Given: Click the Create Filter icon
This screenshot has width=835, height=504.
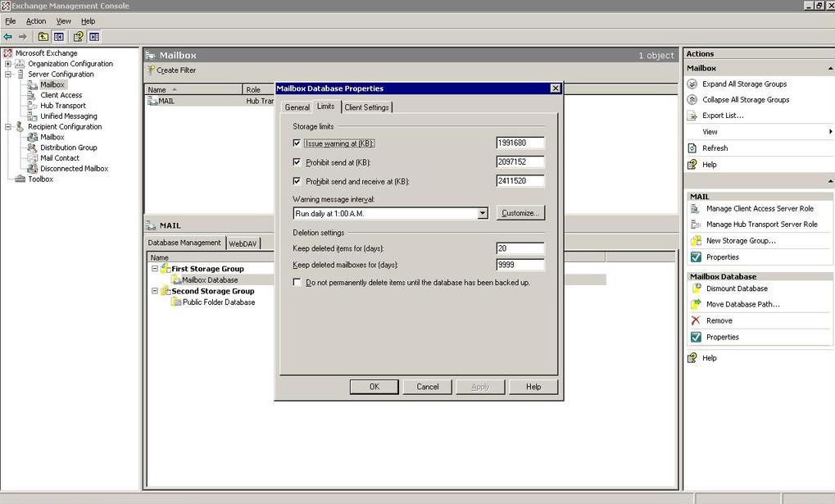Looking at the screenshot, I should (x=152, y=70).
